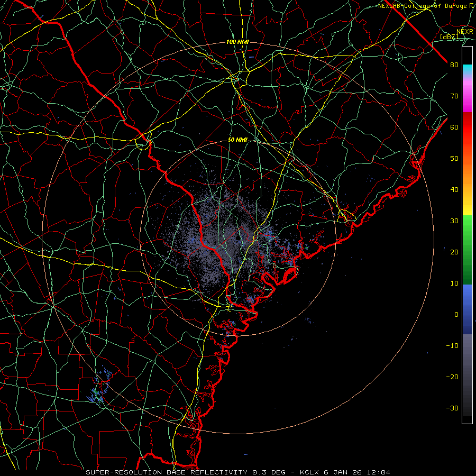
Task: Click the "80" value on the dBZ scale
Action: coord(454,65)
